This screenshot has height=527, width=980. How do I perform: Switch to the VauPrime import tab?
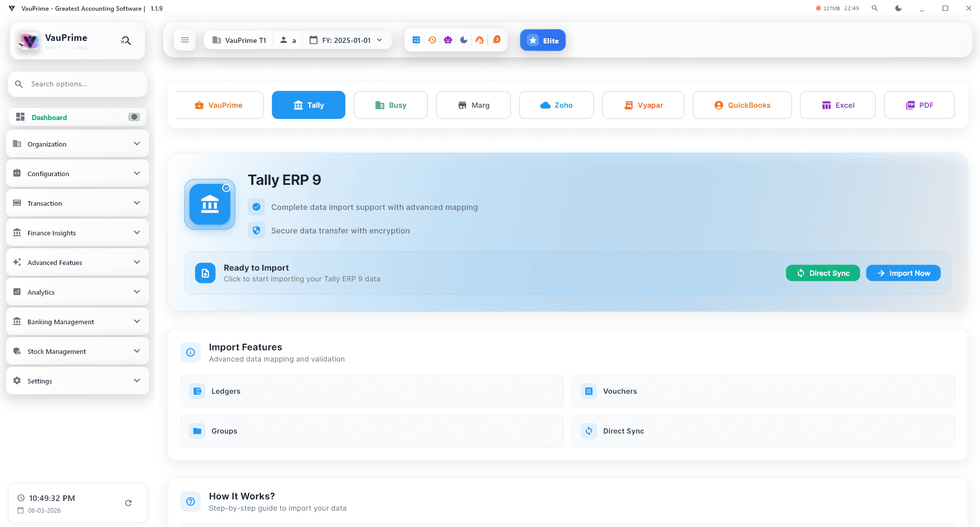point(220,105)
